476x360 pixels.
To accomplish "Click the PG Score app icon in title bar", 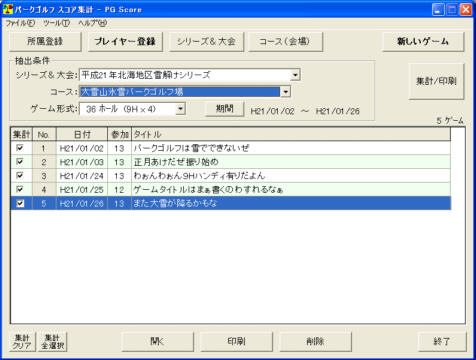I will 7,9.
